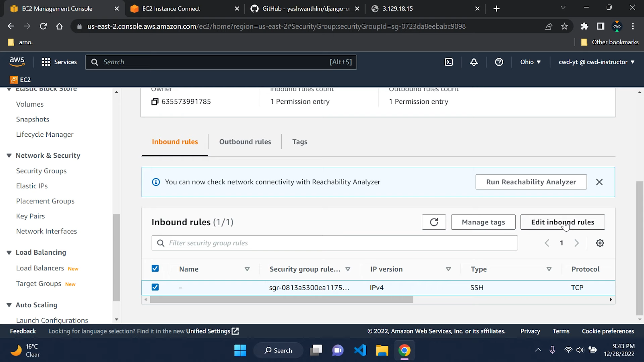Collapse the Network & Security section
Viewport: 644px width, 362px height.
[x=9, y=156]
